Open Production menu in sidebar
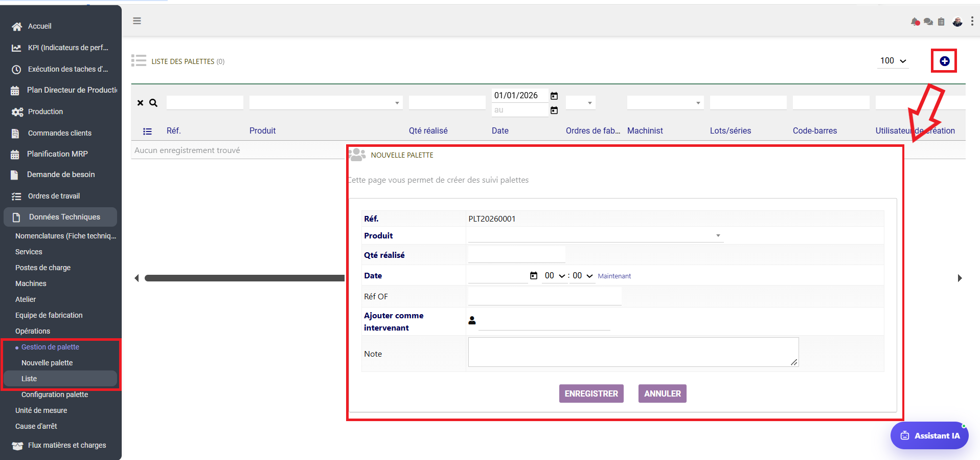The width and height of the screenshot is (980, 460). pos(45,112)
